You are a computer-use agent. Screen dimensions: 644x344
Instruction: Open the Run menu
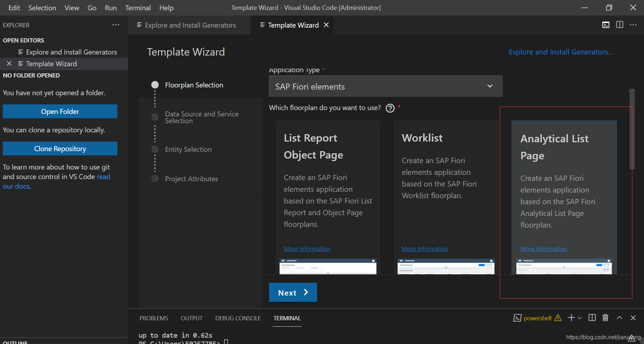point(111,7)
